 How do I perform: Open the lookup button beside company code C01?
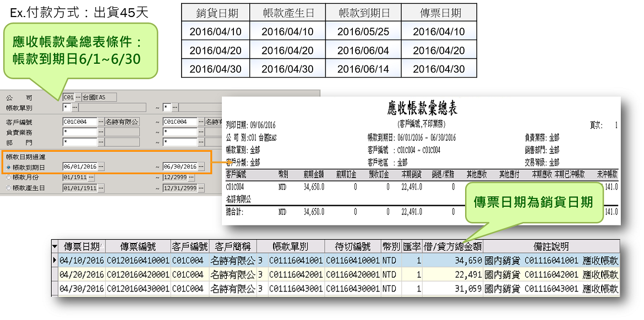click(x=78, y=97)
